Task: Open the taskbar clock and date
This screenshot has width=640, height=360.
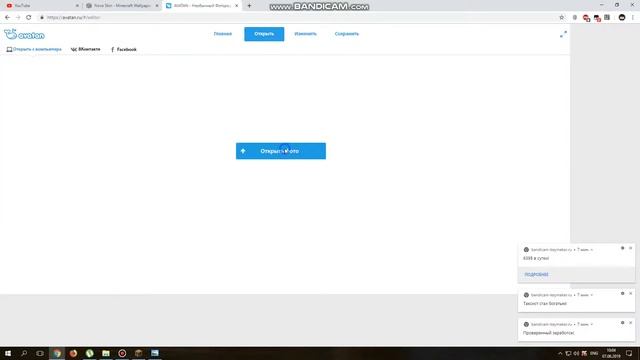Action: pyautogui.click(x=611, y=353)
